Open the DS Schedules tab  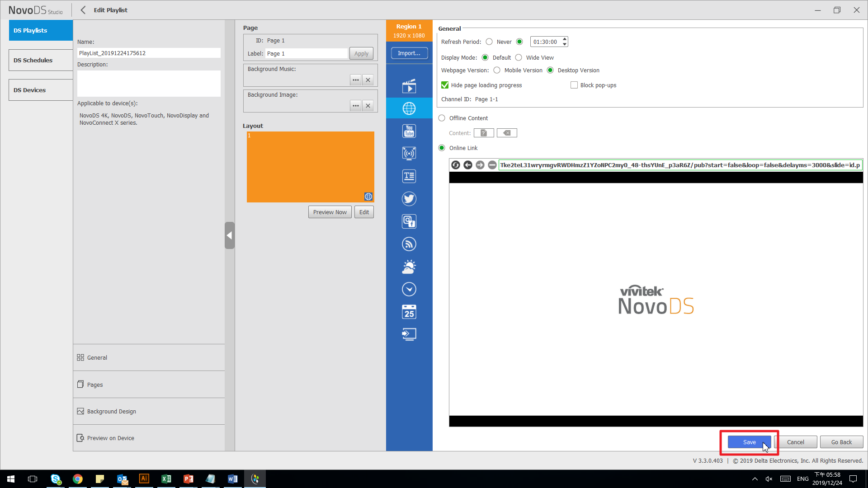coord(41,60)
